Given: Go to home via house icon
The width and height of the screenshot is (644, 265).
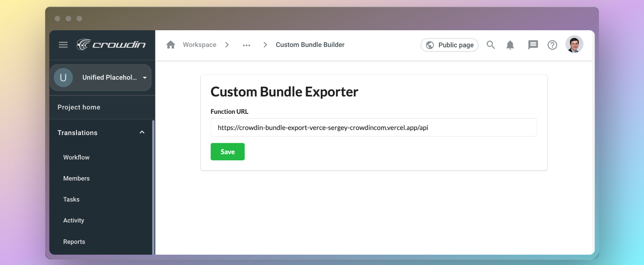Looking at the screenshot, I should pyautogui.click(x=171, y=45).
